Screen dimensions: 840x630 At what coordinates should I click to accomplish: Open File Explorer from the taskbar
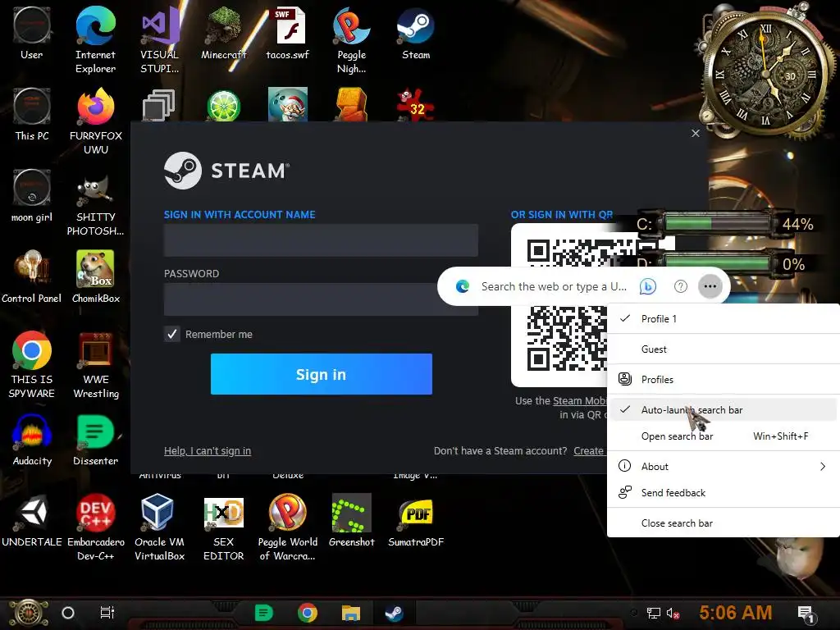coord(351,613)
